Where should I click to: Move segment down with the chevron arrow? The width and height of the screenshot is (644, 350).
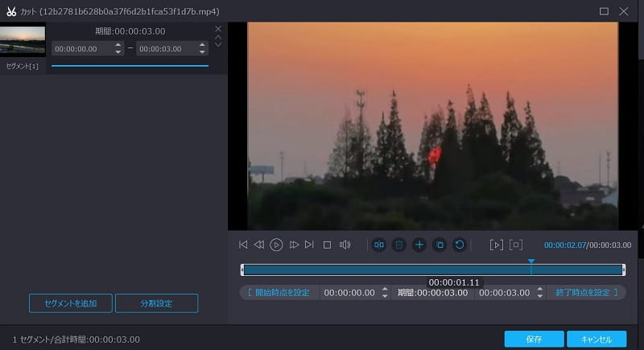tap(217, 45)
